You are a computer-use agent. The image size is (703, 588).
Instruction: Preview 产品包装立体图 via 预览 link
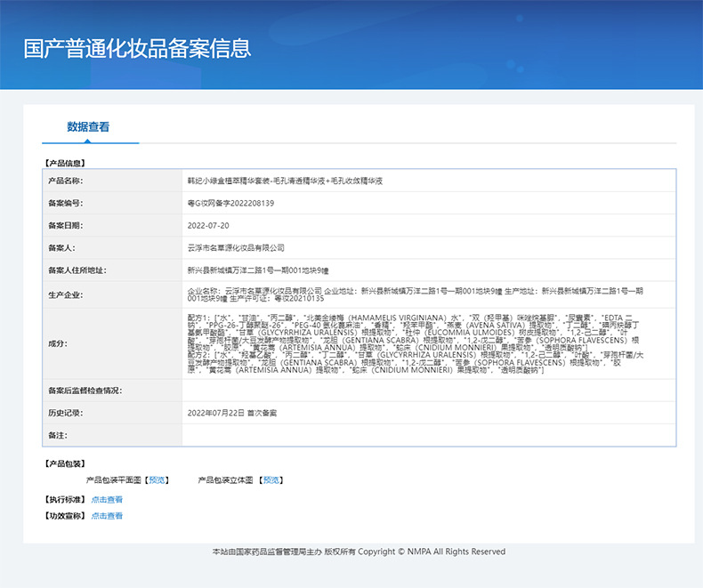tap(271, 480)
